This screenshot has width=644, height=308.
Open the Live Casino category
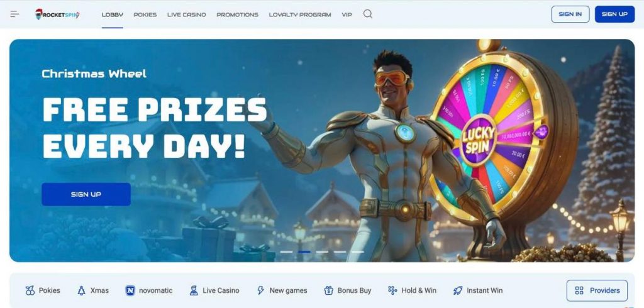[214, 291]
